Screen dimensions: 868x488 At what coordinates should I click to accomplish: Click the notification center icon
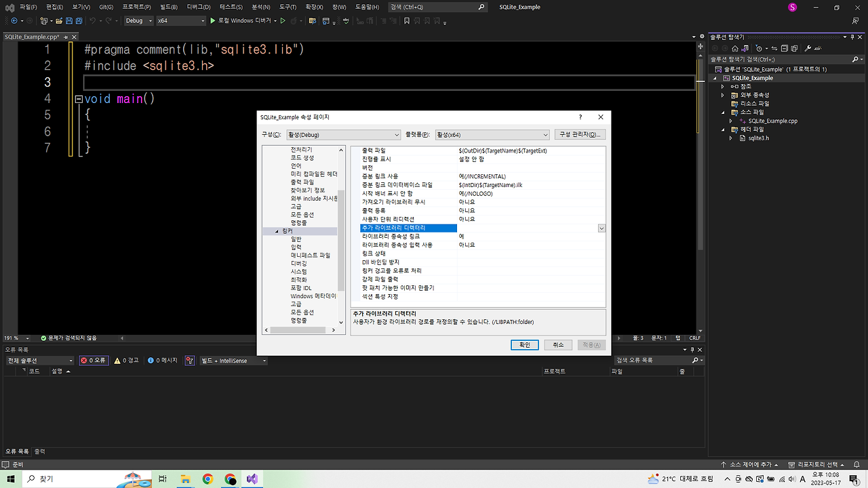pyautogui.click(x=854, y=479)
